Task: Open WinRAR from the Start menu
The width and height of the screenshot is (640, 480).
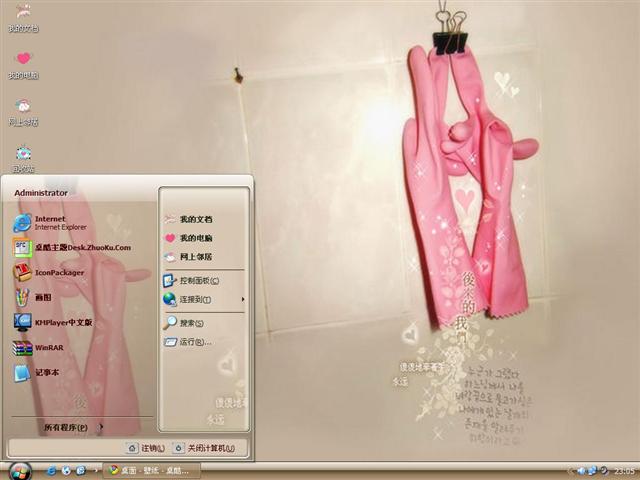Action: click(38, 348)
